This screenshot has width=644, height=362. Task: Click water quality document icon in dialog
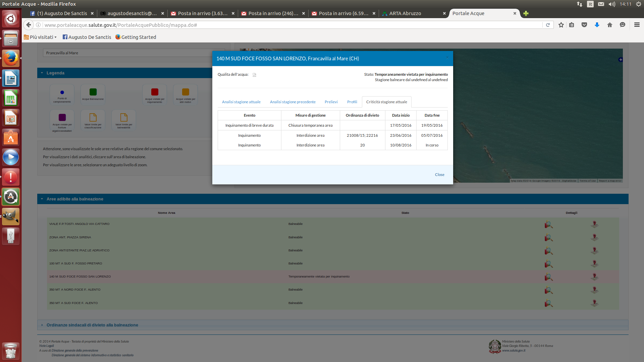[254, 75]
